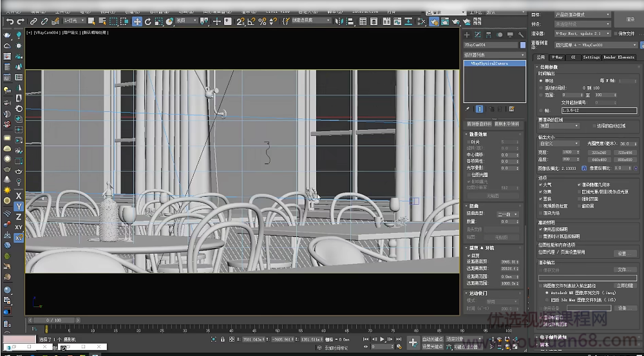Toggle the Angle Snap icon
Image resolution: width=644 pixels, height=356 pixels.
click(251, 21)
